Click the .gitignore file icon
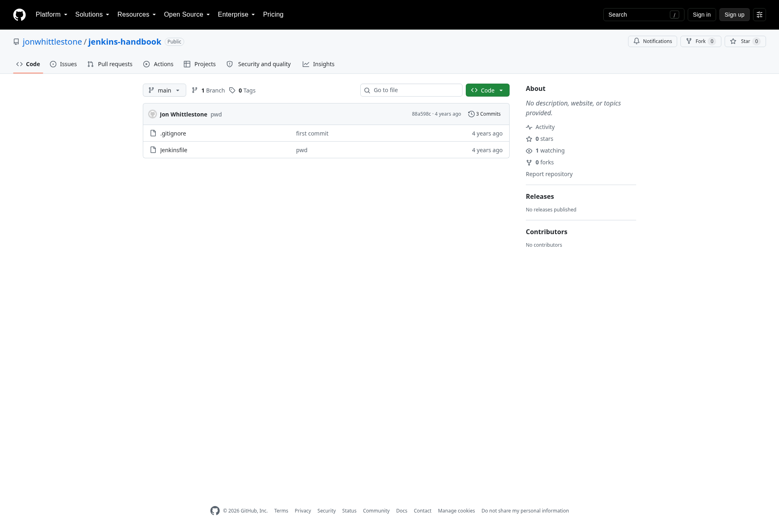This screenshot has width=779, height=532. [x=153, y=133]
